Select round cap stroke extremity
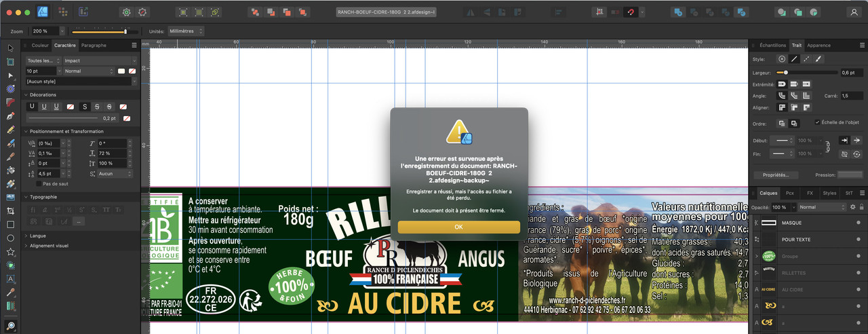 (x=782, y=84)
